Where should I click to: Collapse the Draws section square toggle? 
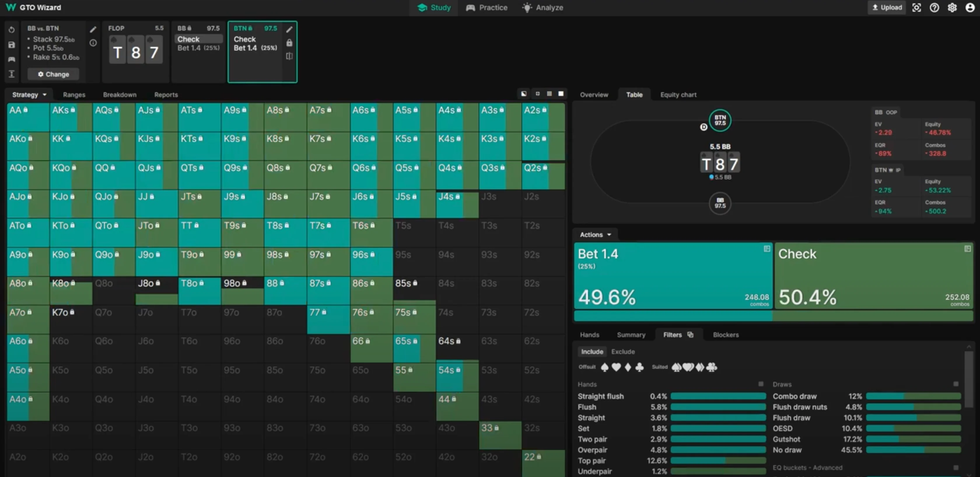point(956,384)
